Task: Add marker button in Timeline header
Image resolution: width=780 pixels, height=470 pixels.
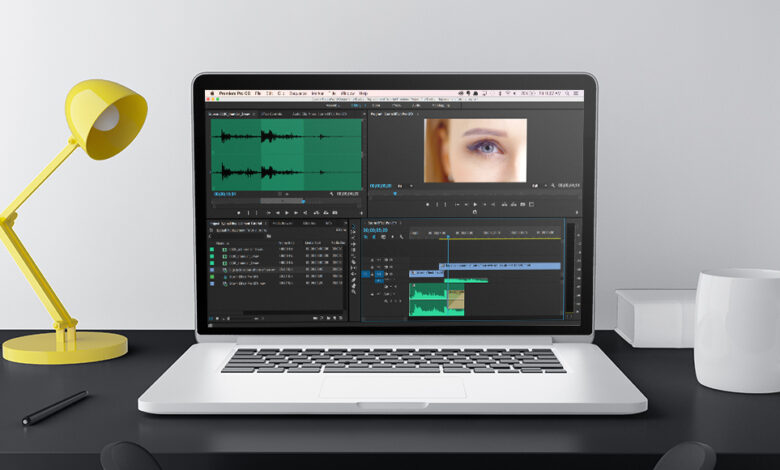Action: pos(392,237)
